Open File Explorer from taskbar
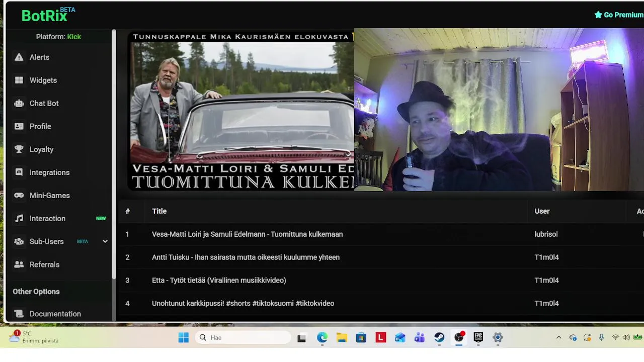 [x=342, y=338]
